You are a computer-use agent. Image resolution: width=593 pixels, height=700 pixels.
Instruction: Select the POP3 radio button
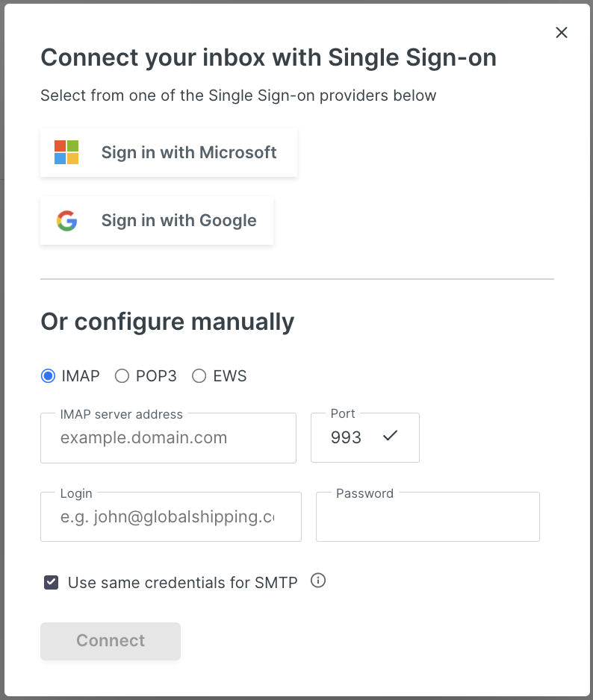[122, 376]
